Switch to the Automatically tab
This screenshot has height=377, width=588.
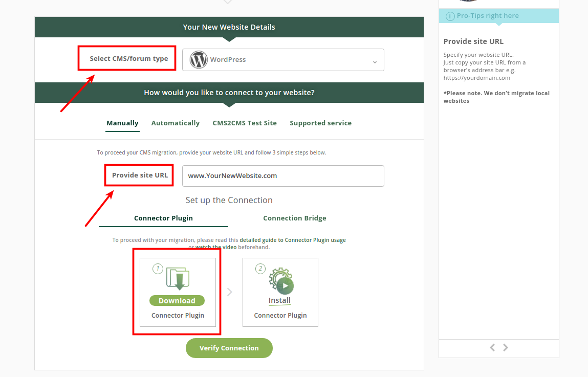(x=176, y=123)
